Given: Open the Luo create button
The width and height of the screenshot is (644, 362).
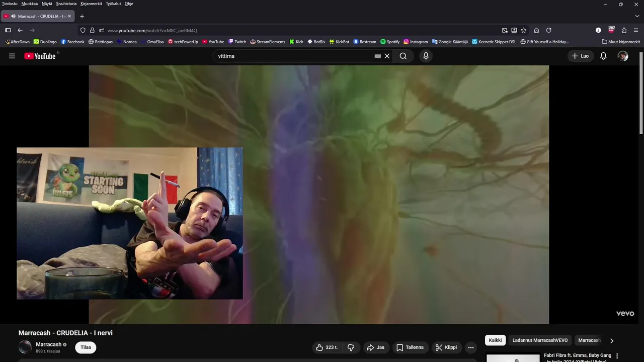Looking at the screenshot, I should (580, 56).
